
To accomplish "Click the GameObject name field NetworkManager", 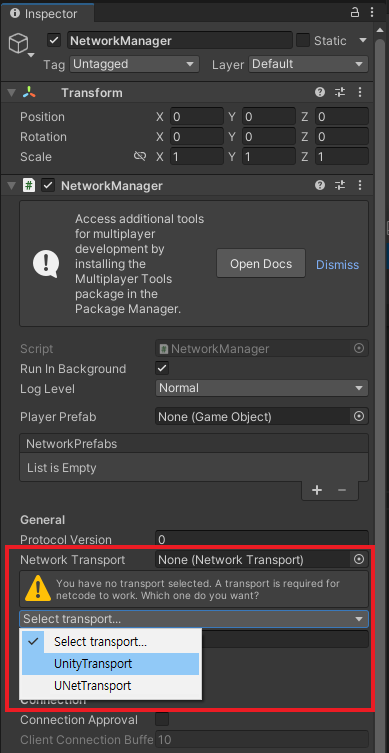I will pos(180,40).
